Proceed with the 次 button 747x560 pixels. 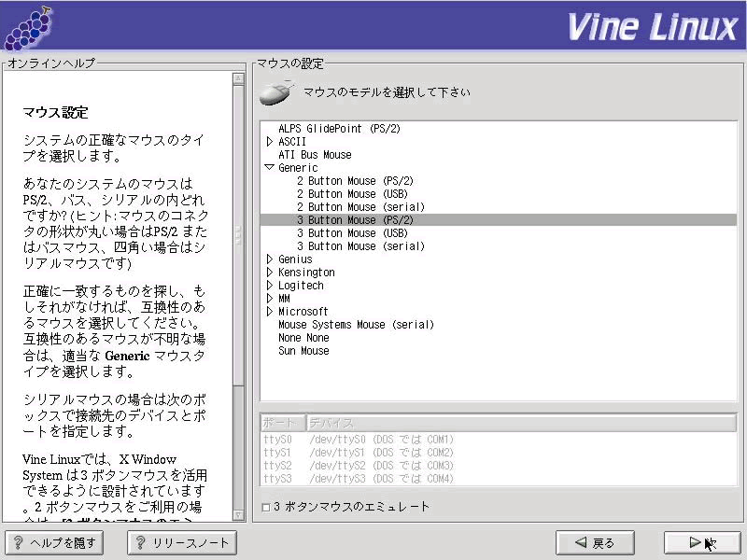tap(703, 543)
